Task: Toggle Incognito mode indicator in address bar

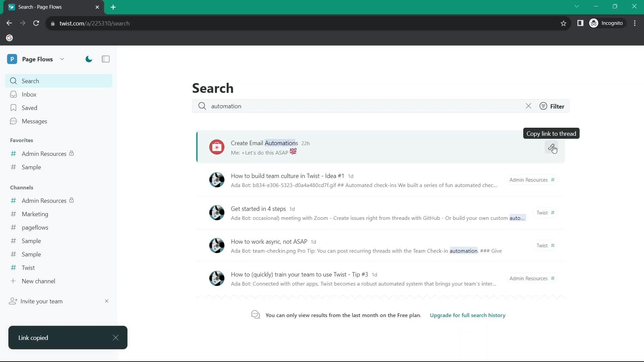Action: 607,23
